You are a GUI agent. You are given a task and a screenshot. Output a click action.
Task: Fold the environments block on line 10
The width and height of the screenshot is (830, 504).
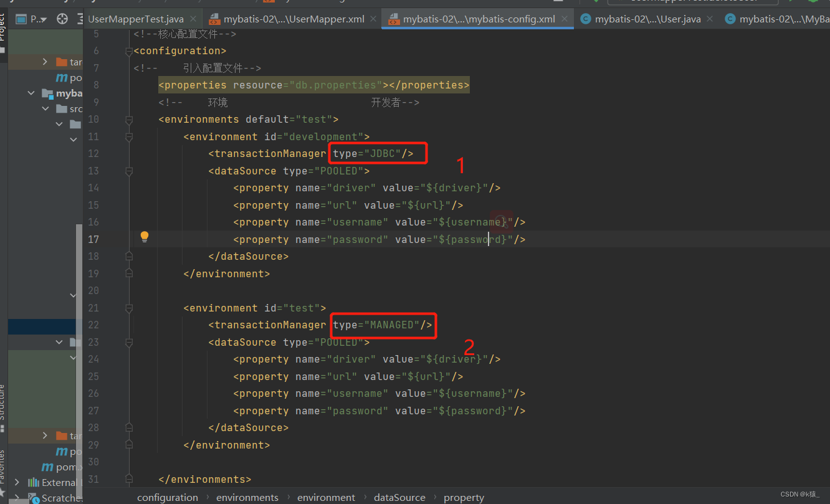(x=129, y=119)
